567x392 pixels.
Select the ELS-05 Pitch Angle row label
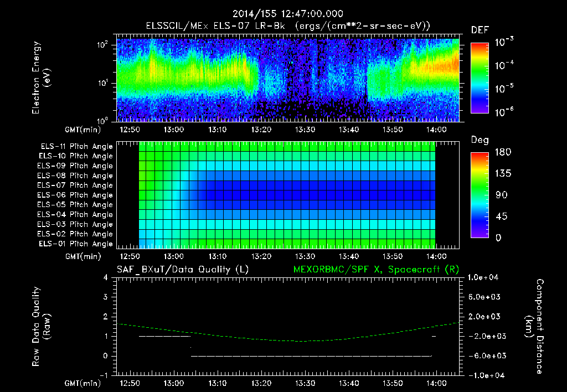pyautogui.click(x=75, y=205)
